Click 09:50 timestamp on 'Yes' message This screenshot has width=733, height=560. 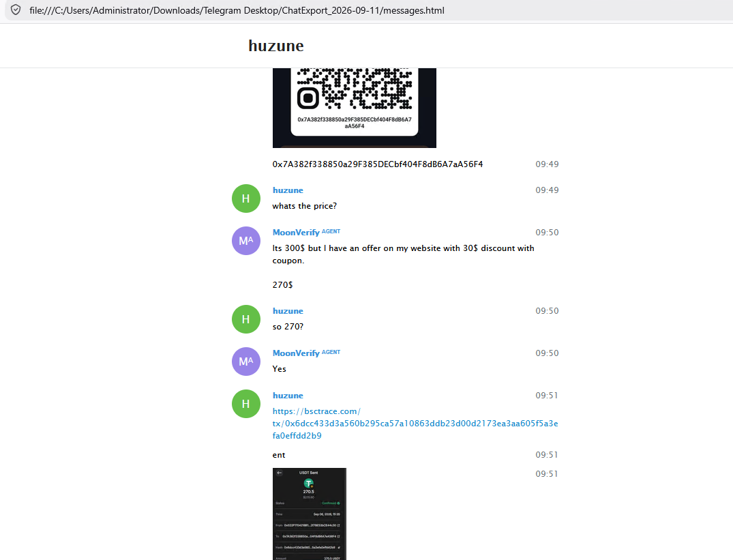pyautogui.click(x=547, y=353)
